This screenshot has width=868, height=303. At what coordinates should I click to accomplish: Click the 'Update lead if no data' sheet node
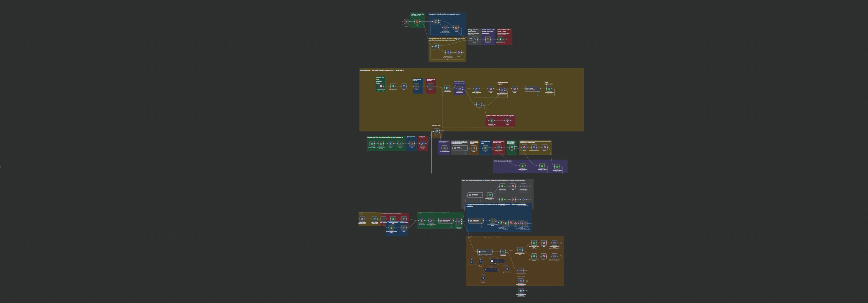tap(491, 120)
